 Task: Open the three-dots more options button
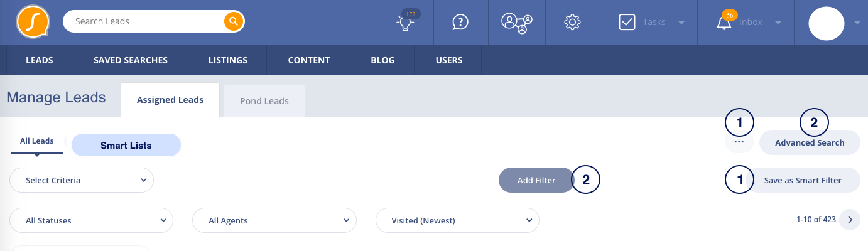click(x=739, y=142)
